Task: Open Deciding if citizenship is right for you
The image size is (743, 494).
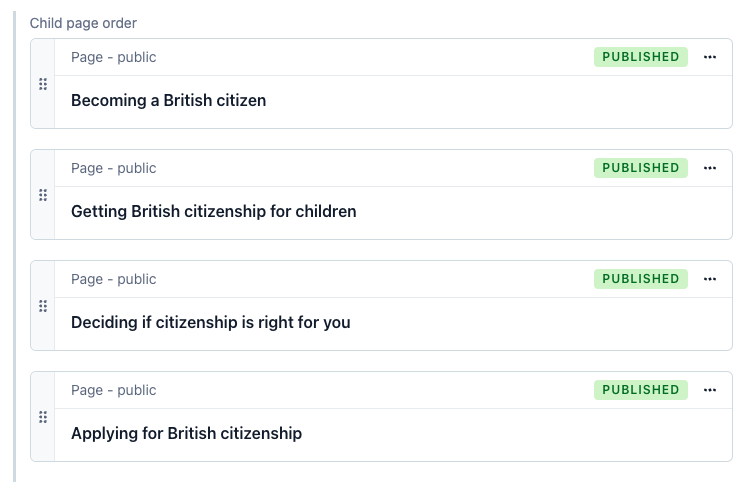Action: (210, 322)
